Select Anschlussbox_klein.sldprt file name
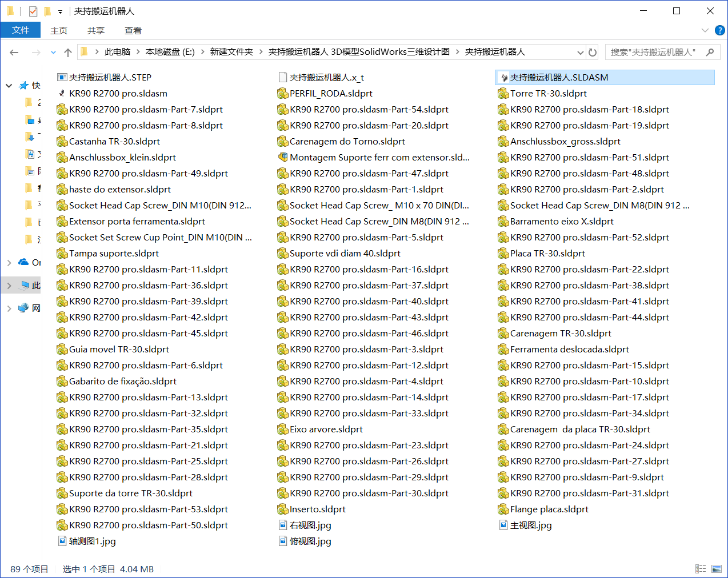Screen dimensions: 728x578 [122, 158]
